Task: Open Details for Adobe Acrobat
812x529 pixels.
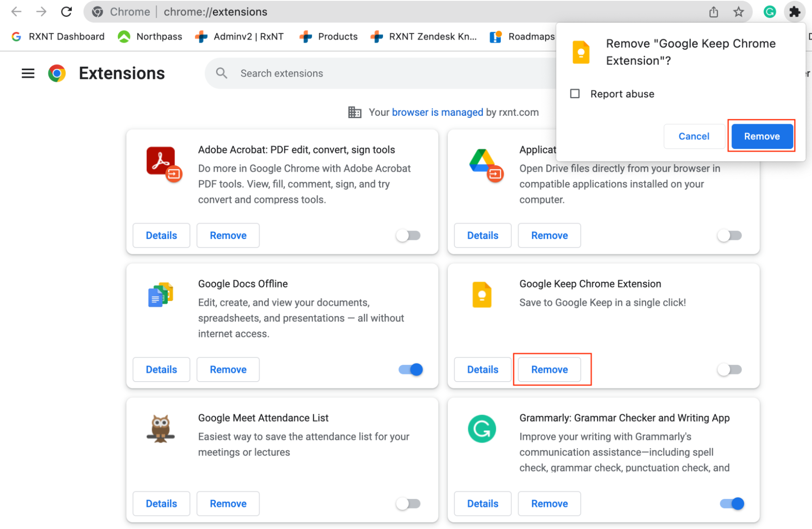Action: (161, 235)
